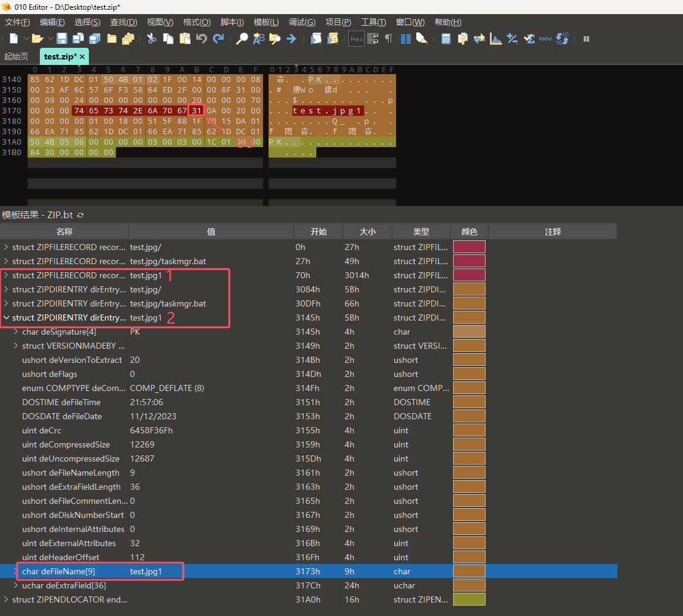Click the New File toolbar icon
The image size is (683, 616).
pos(14,39)
